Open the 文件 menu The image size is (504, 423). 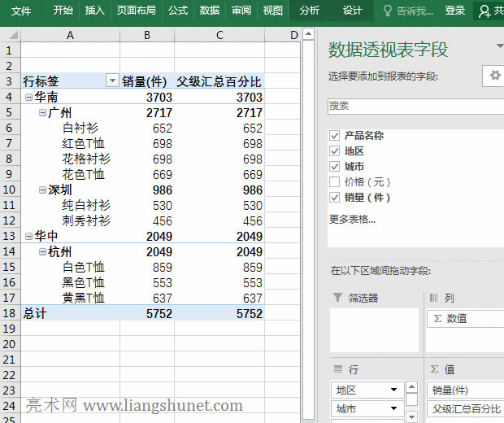click(21, 11)
